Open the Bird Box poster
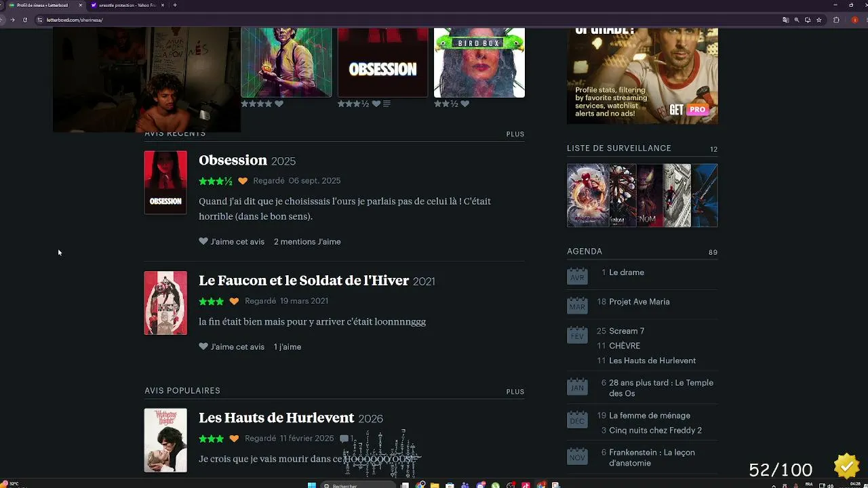 pyautogui.click(x=479, y=62)
